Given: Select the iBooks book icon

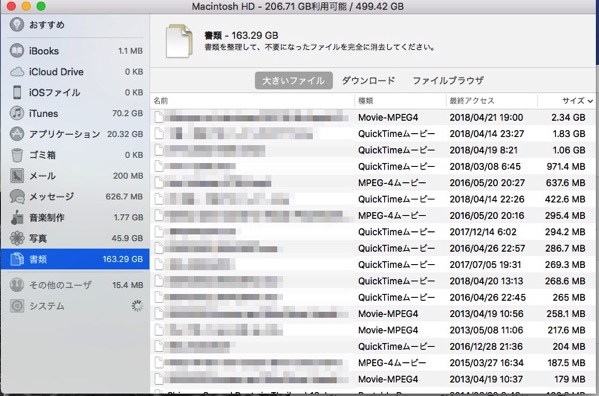Looking at the screenshot, I should [17, 51].
